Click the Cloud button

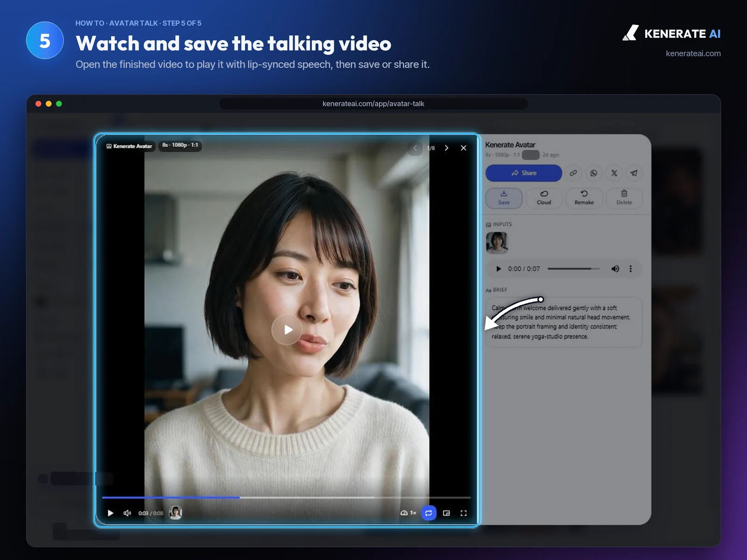coord(544,198)
